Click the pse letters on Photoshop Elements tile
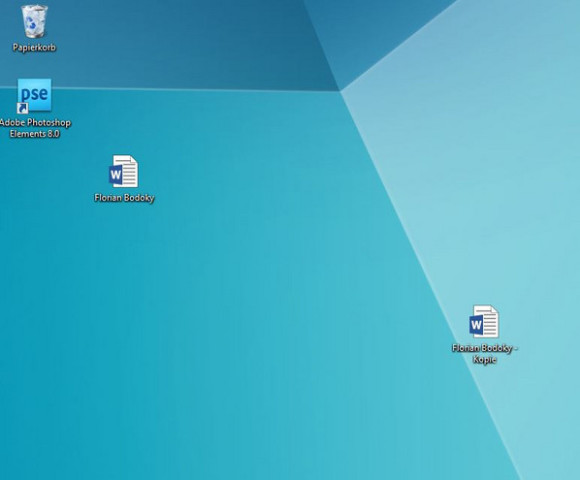Screen dimensions: 580x480 tap(34, 94)
